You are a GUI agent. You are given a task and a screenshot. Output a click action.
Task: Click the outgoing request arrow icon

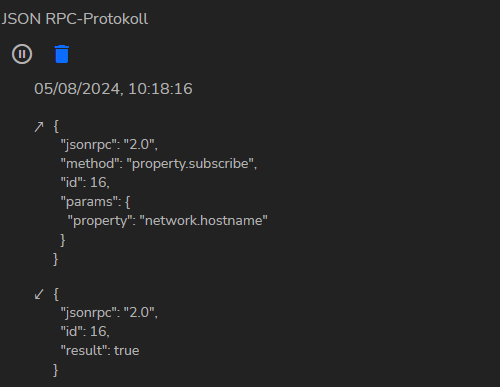click(39, 127)
